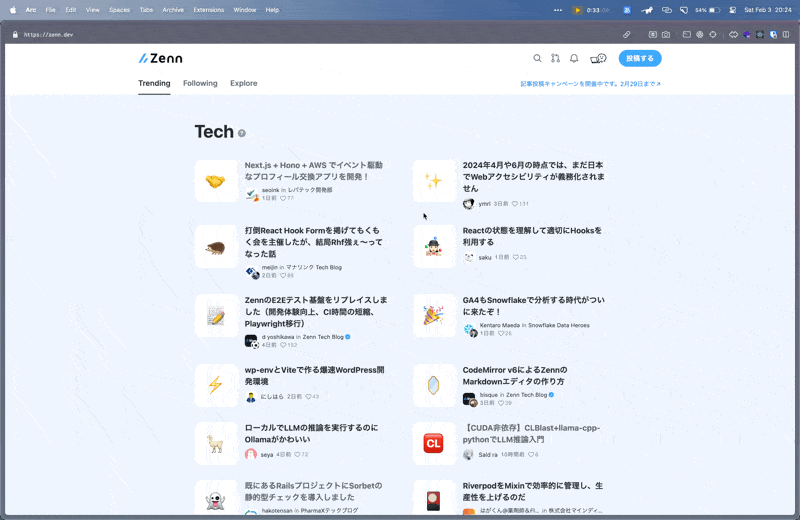The width and height of the screenshot is (800, 520).
Task: Open the Apple menu
Action: pos(13,10)
